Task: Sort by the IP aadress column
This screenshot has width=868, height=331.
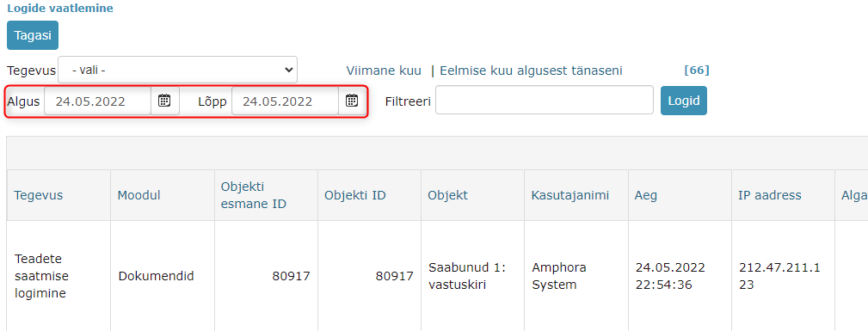Action: pos(769,195)
